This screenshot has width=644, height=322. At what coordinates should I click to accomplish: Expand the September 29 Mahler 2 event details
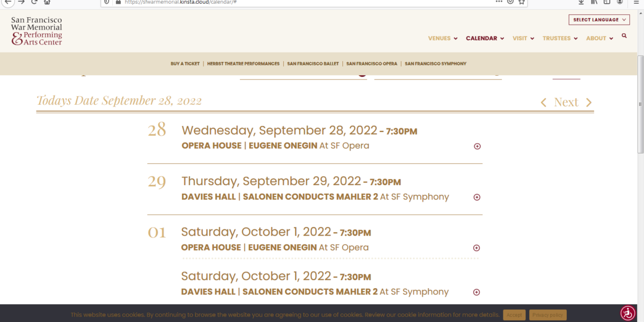(x=477, y=197)
